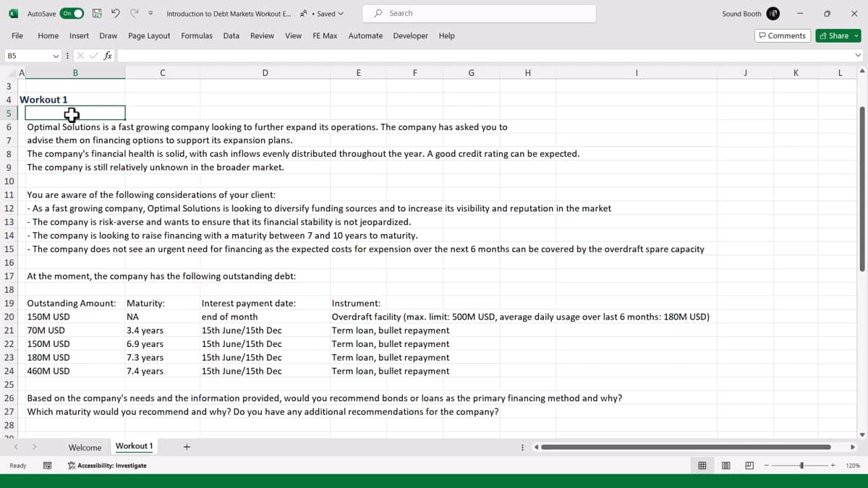The height and width of the screenshot is (488, 868).
Task: Click the zoom in plus button
Action: [x=833, y=466]
